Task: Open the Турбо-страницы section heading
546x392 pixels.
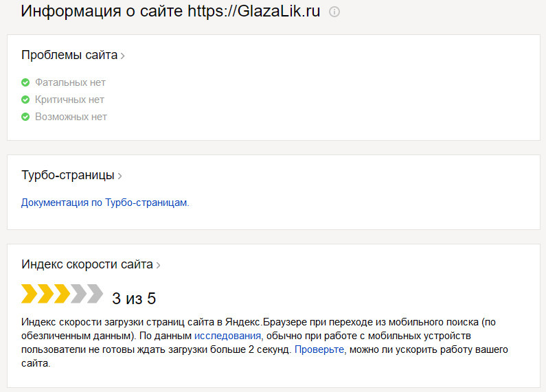Action: point(68,175)
